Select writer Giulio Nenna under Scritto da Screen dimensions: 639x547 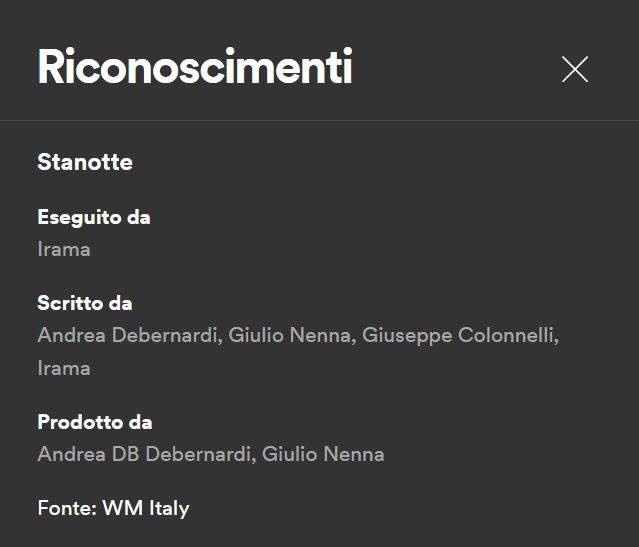[x=290, y=335]
